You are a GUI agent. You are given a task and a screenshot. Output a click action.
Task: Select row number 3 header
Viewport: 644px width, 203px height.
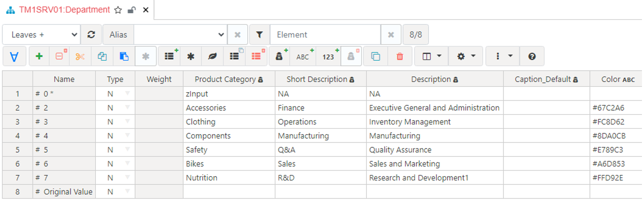click(x=18, y=121)
